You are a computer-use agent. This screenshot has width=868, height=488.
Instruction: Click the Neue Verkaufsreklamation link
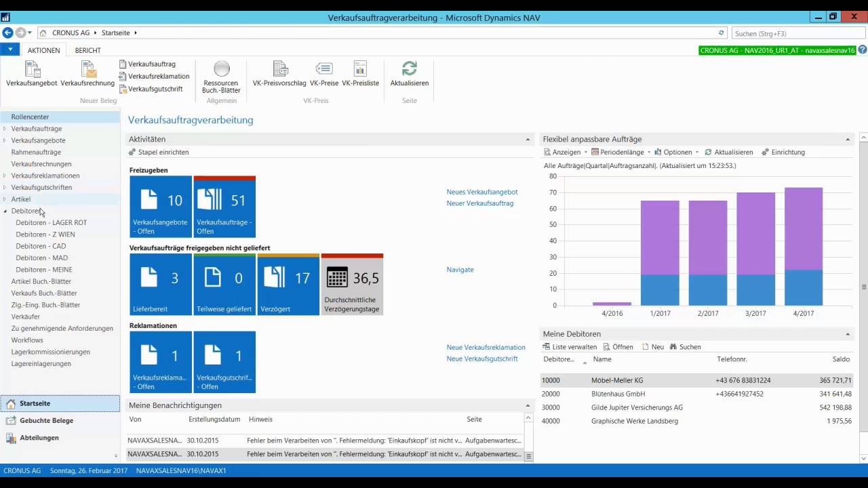486,348
